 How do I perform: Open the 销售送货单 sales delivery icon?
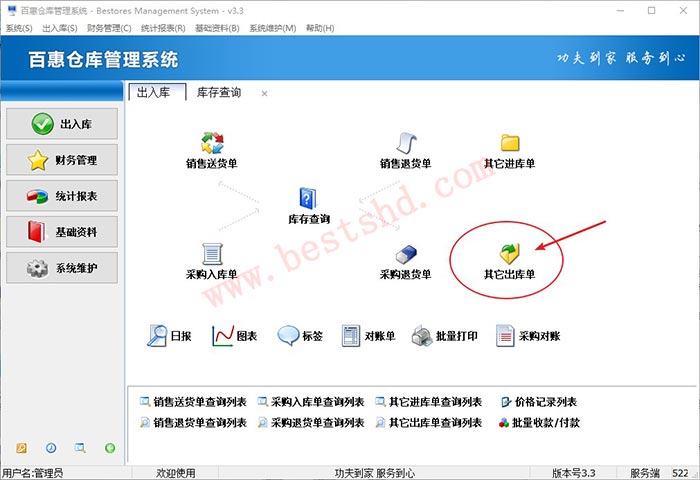[x=212, y=143]
